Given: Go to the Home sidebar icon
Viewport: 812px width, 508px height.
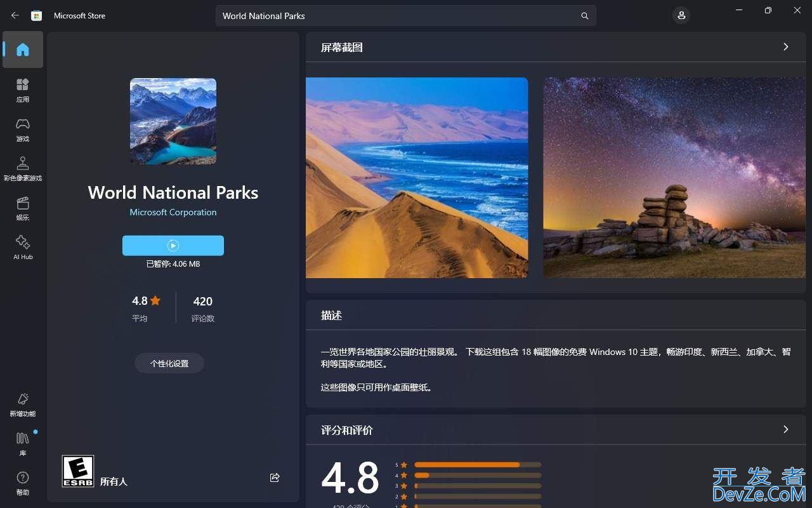Looking at the screenshot, I should pyautogui.click(x=23, y=50).
